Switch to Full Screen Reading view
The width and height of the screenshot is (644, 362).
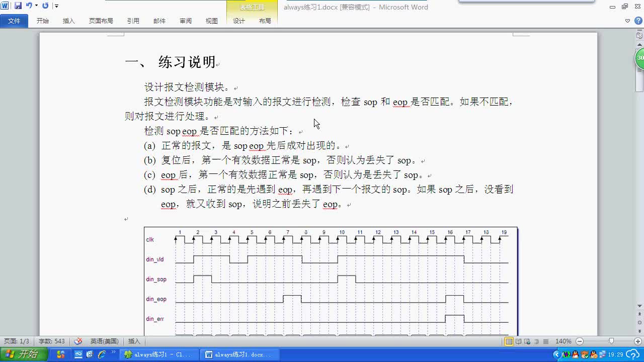(518, 341)
